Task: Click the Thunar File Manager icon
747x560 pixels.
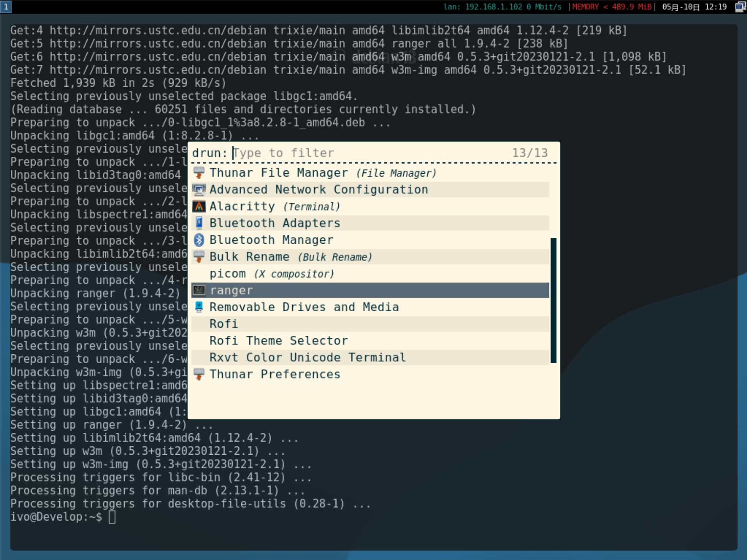Action: point(199,173)
